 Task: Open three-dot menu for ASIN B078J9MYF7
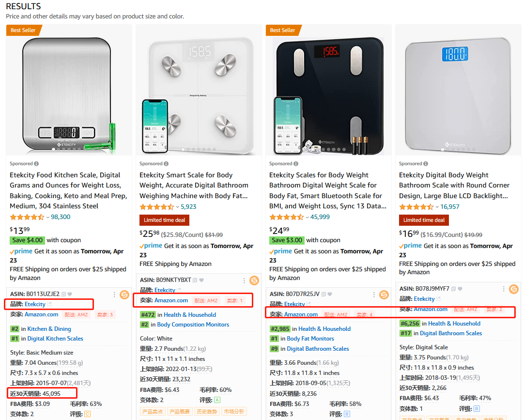point(503,289)
